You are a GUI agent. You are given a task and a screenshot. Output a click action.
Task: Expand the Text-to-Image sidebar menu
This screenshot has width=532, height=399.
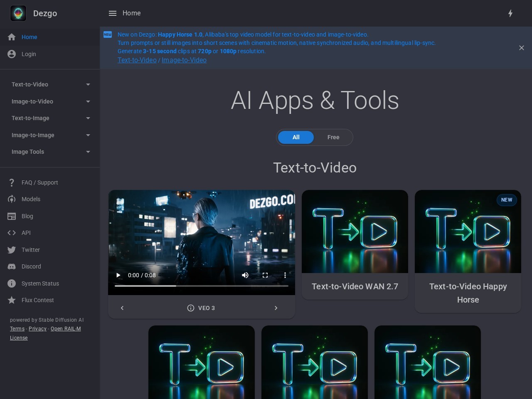click(50, 118)
